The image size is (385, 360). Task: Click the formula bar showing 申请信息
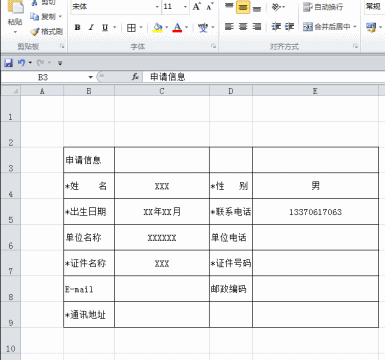click(263, 77)
